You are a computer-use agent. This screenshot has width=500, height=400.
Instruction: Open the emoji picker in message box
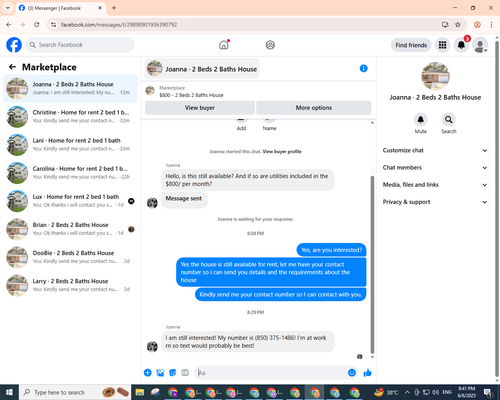point(352,373)
